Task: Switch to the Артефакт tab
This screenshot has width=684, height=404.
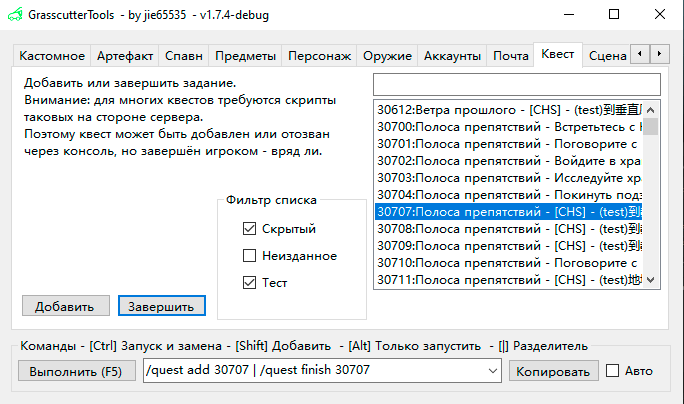Action: pyautogui.click(x=124, y=56)
